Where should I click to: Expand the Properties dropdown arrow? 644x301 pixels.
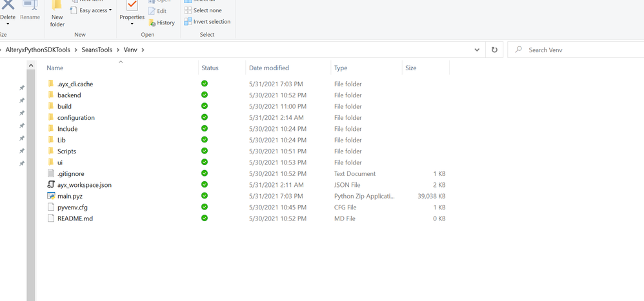132,24
